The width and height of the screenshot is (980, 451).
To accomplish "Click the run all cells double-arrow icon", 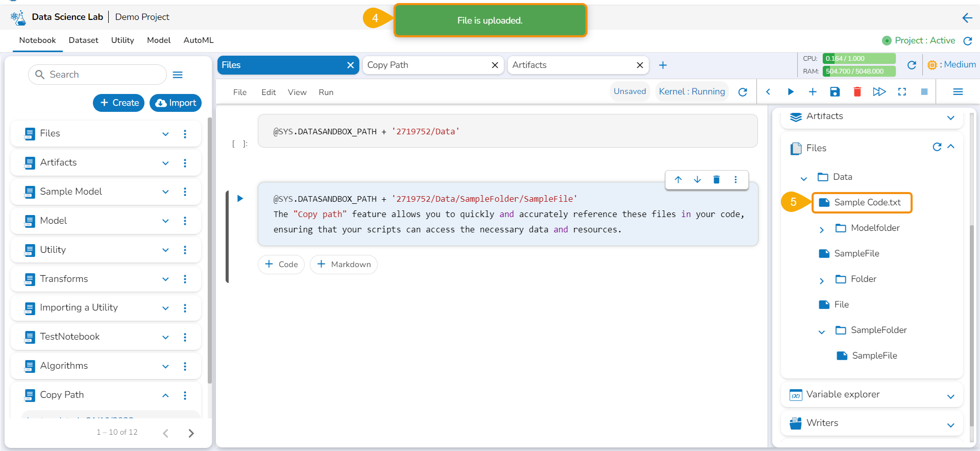I will click(x=879, y=92).
